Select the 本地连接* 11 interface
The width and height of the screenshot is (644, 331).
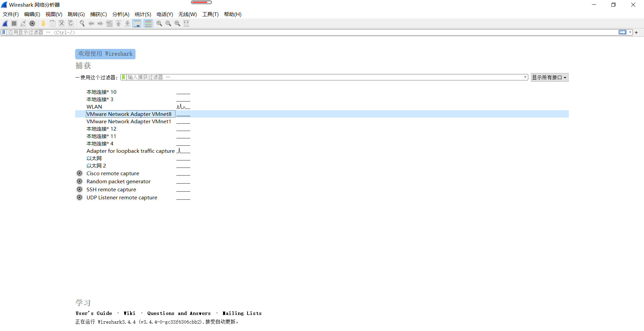tap(322, 136)
